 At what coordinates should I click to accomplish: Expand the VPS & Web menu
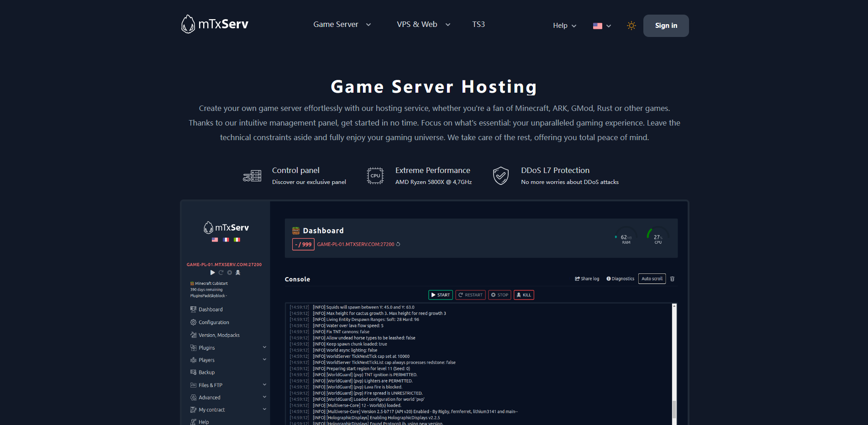[x=423, y=24]
